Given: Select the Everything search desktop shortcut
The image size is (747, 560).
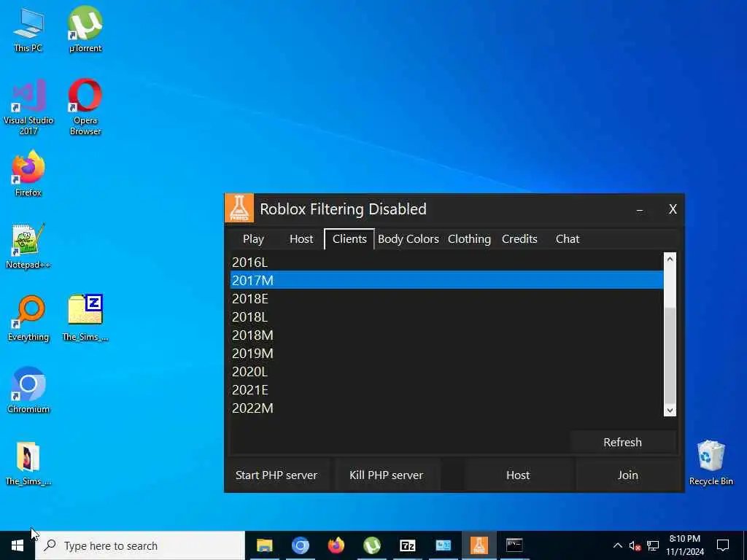Looking at the screenshot, I should [x=28, y=318].
